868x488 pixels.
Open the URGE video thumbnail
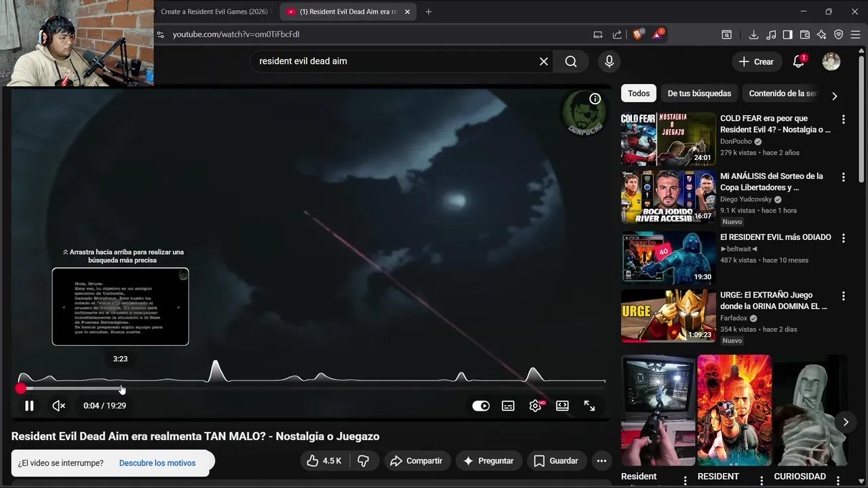click(668, 316)
